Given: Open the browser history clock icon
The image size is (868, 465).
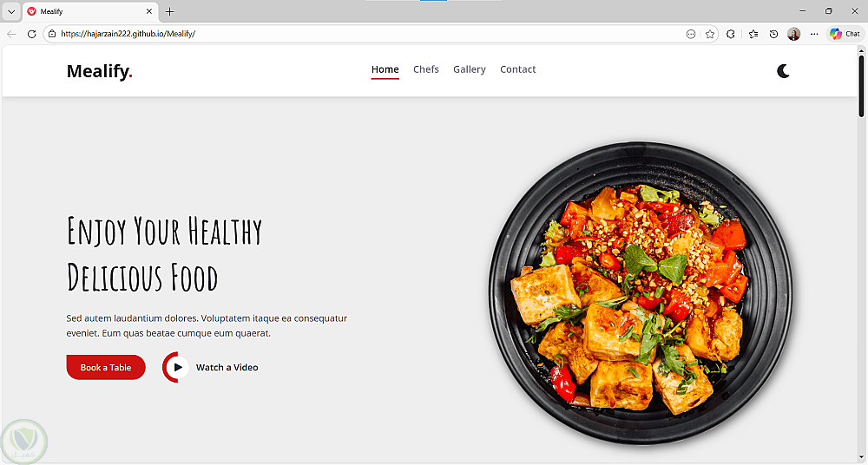Looking at the screenshot, I should (773, 34).
